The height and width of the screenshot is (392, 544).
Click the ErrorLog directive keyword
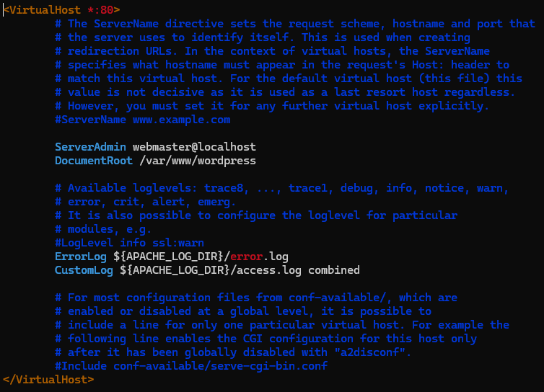point(81,257)
